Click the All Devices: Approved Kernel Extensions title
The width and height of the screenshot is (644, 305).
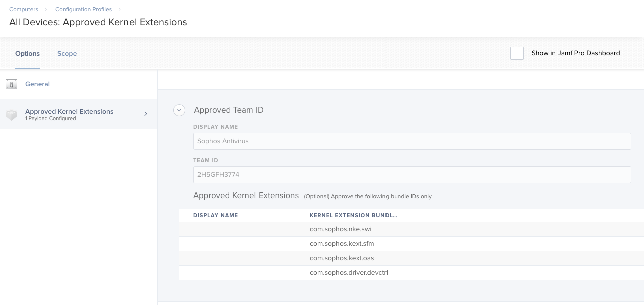coord(98,22)
